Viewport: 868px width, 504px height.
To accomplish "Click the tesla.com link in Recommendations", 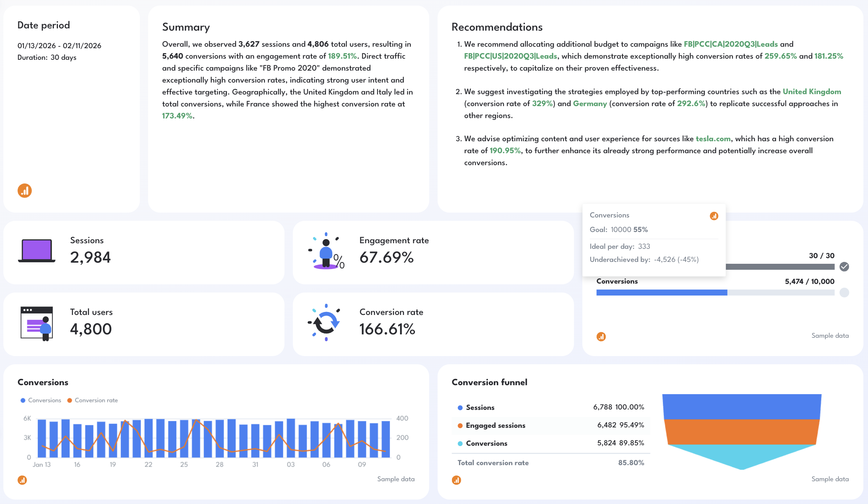I will (x=713, y=139).
